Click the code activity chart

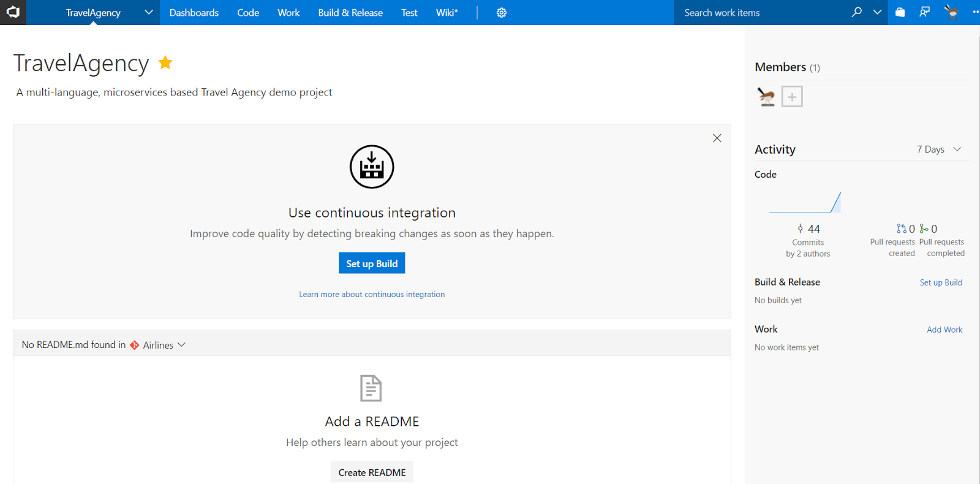click(x=805, y=202)
